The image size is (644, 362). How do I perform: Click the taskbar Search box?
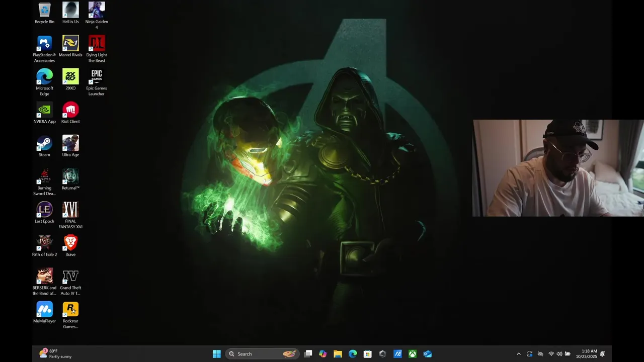tap(262, 354)
